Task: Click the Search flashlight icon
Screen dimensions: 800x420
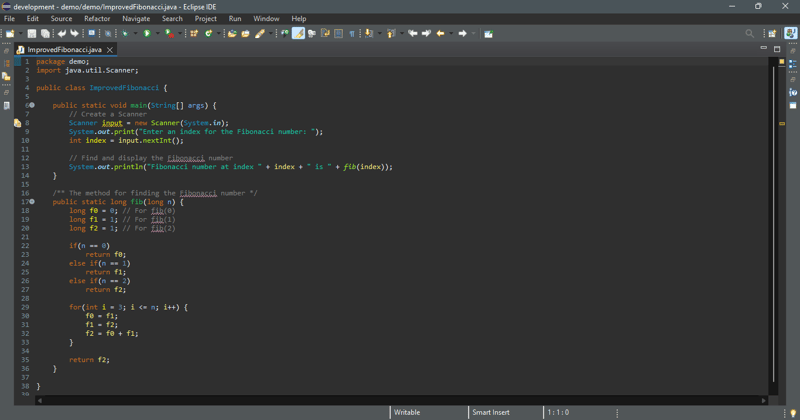Action: click(x=260, y=34)
